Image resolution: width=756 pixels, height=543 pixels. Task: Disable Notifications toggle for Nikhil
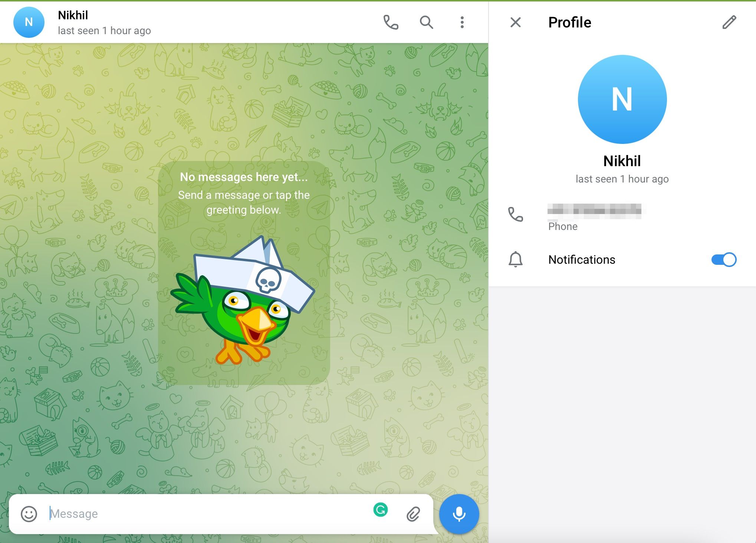(723, 260)
